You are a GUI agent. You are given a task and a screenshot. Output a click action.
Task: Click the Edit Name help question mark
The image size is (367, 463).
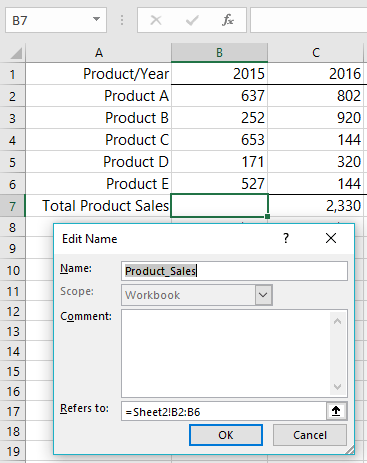(x=286, y=238)
